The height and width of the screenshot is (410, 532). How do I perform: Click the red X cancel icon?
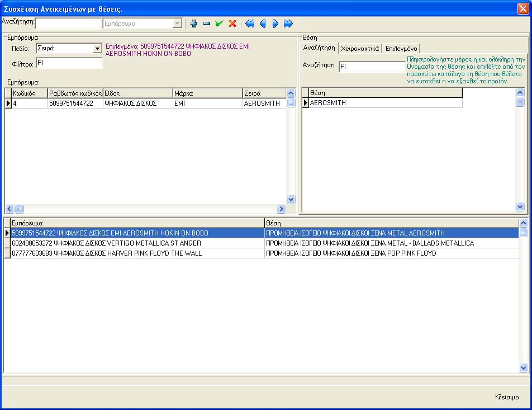232,23
